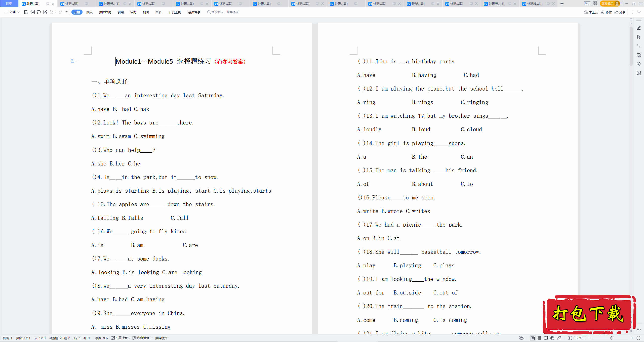The image size is (644, 342).
Task: Close the active 外研...案) document tab
Action: [x=53, y=4]
